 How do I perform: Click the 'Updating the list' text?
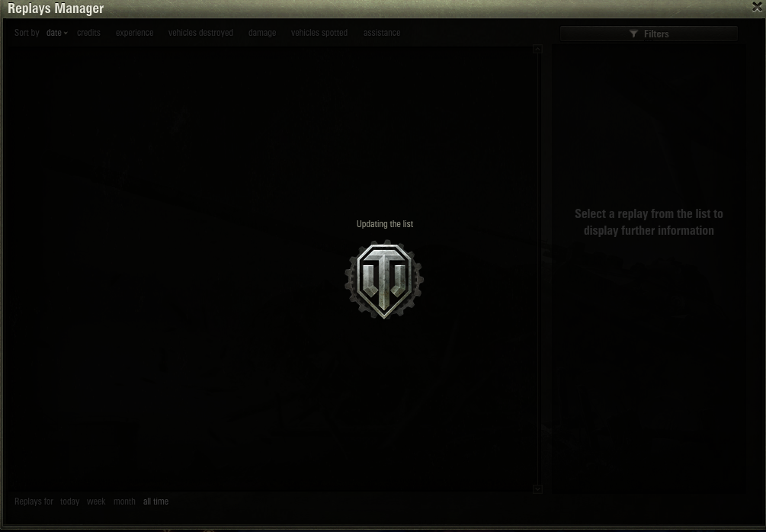(x=384, y=224)
